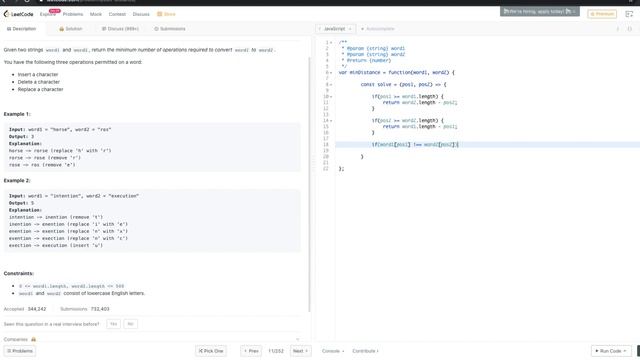Click the curly braces format code icon
640x360 pixels.
629,29
